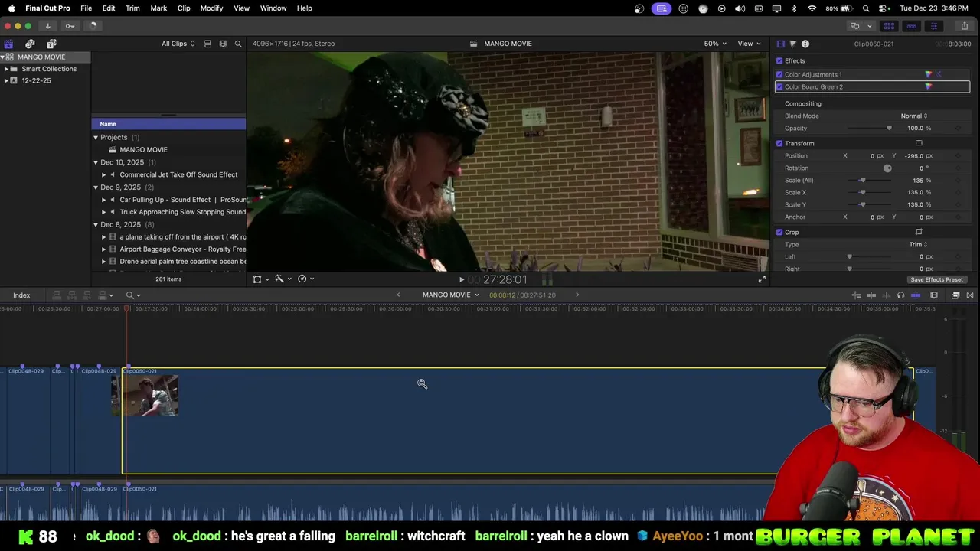Toggle the Inspector sliders button

[933, 26]
